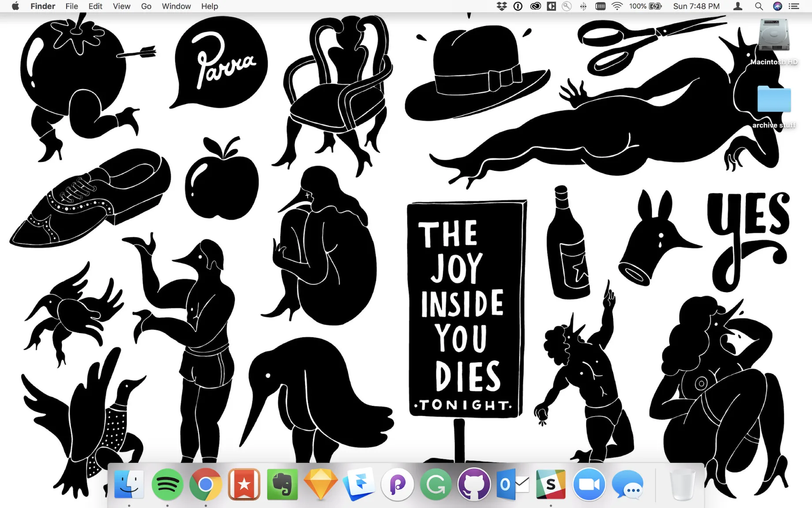Launch Microsoft Outlook from the Dock

coord(513,485)
